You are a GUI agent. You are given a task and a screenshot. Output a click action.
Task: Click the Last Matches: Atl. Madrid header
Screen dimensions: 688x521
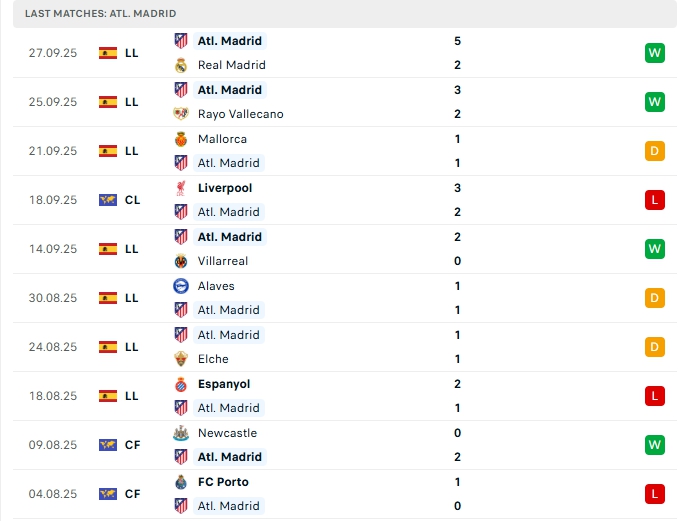100,14
